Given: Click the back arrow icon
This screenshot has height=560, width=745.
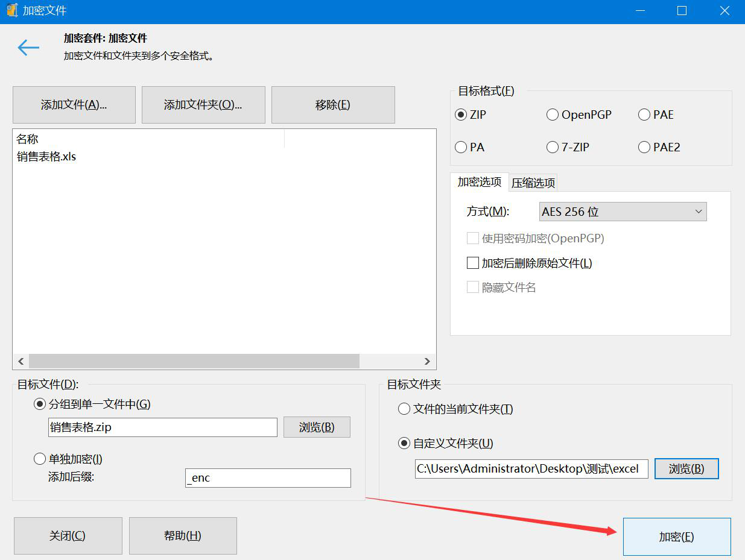Looking at the screenshot, I should pyautogui.click(x=28, y=48).
